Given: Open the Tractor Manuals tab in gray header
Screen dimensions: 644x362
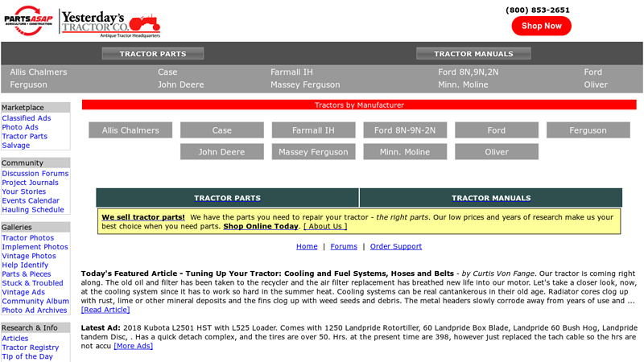Looking at the screenshot, I should [473, 54].
